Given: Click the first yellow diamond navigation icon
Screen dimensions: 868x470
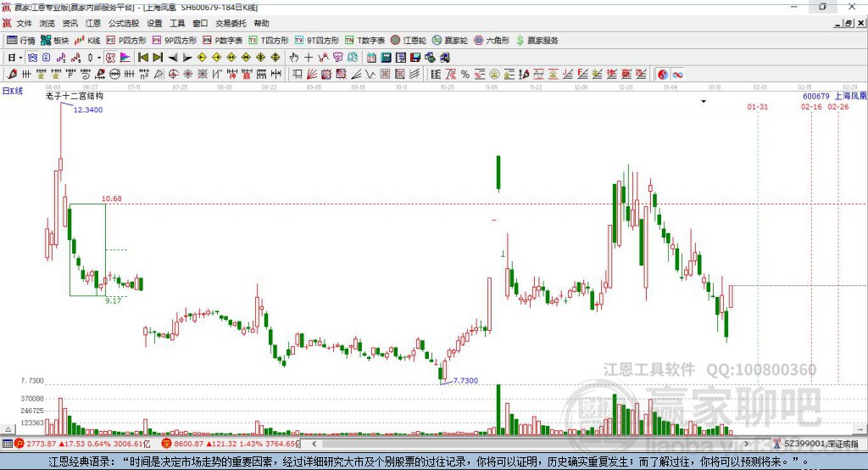Looking at the screenshot, I should 202,58.
